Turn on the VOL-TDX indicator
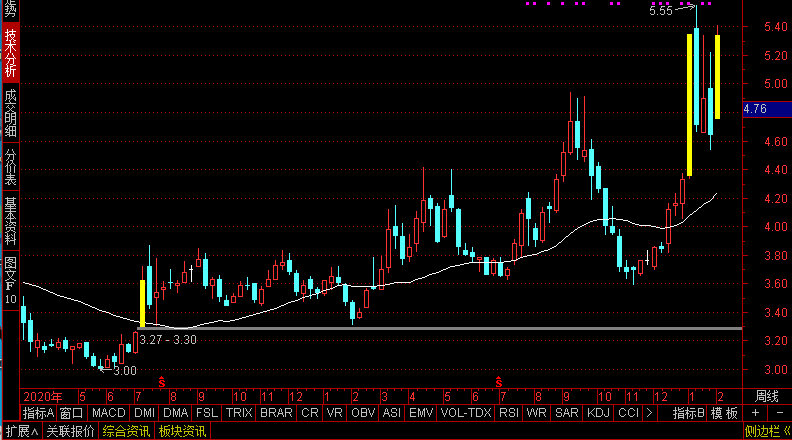Image resolution: width=792 pixels, height=440 pixels. click(x=466, y=413)
